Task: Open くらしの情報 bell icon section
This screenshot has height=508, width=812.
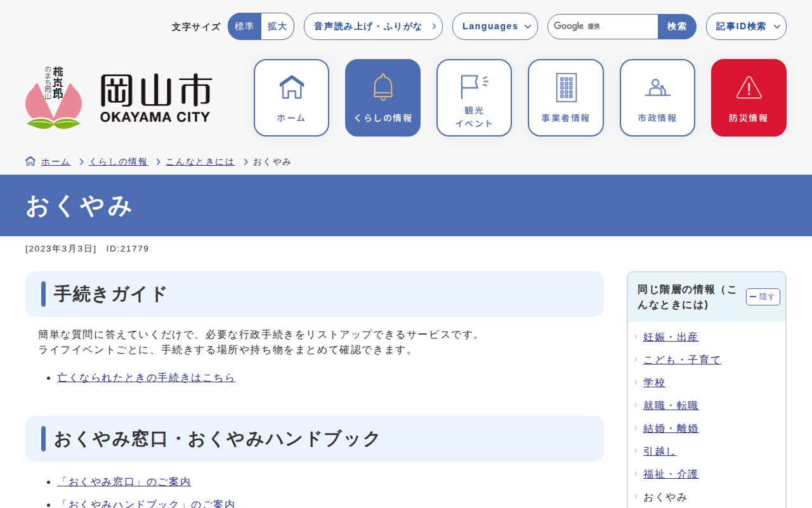Action: pos(383,98)
